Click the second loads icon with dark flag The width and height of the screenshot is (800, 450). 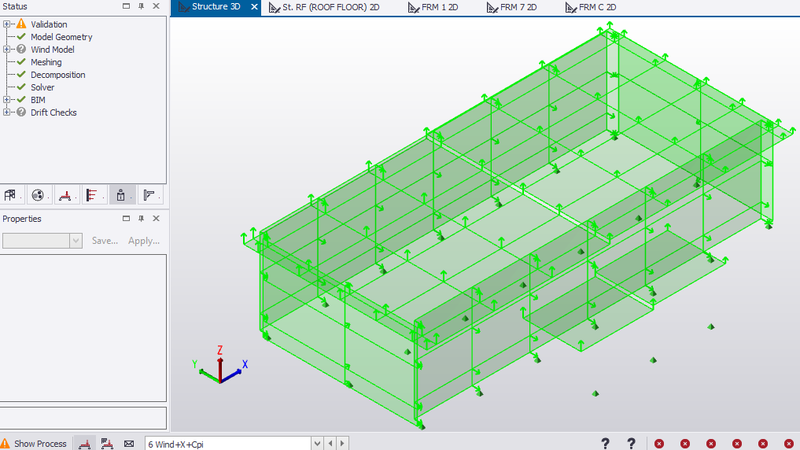click(x=107, y=444)
